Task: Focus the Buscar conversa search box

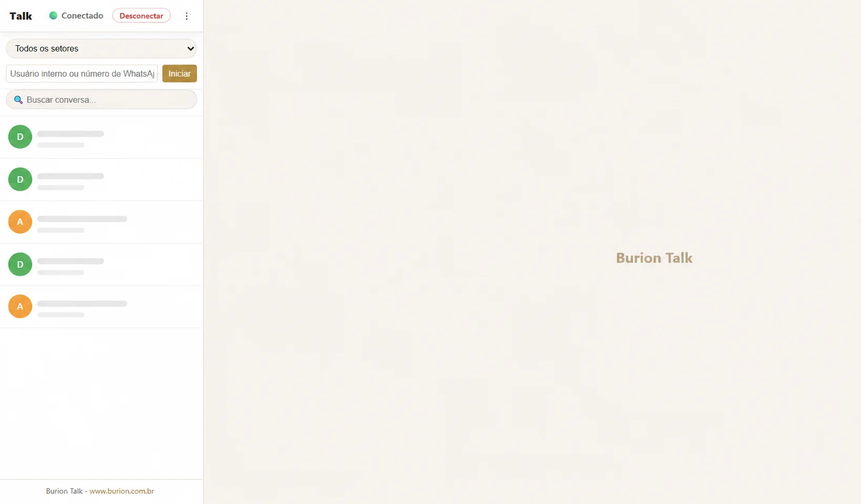Action: pyautogui.click(x=101, y=100)
